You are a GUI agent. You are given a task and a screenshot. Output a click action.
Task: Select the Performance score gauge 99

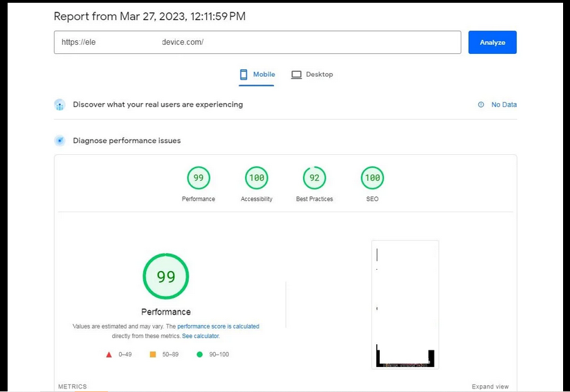tap(199, 178)
